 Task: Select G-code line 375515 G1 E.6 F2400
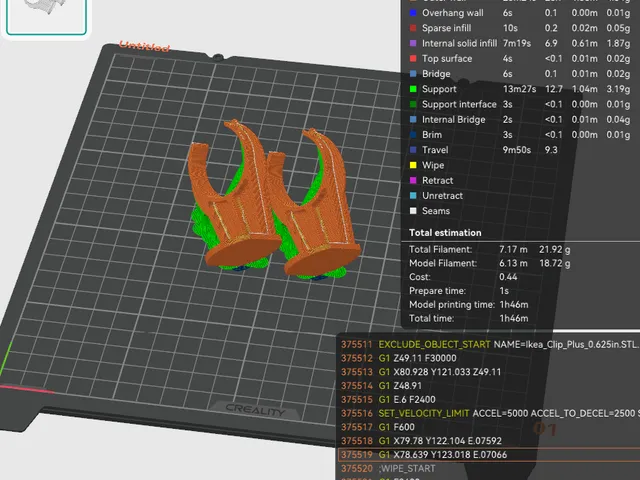[489, 400]
